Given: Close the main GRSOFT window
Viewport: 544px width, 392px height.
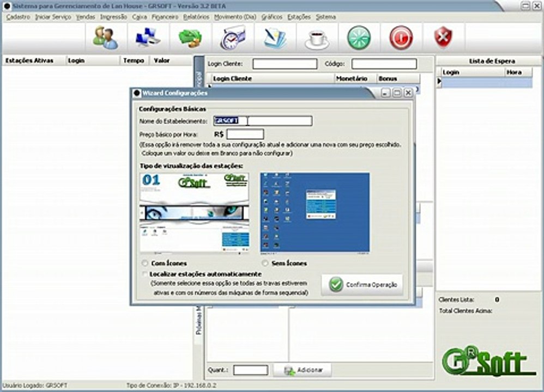Looking at the screenshot, I should point(536,6).
